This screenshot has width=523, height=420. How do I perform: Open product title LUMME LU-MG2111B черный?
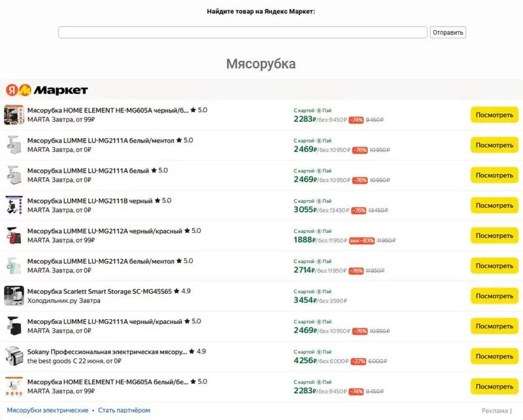(90, 201)
